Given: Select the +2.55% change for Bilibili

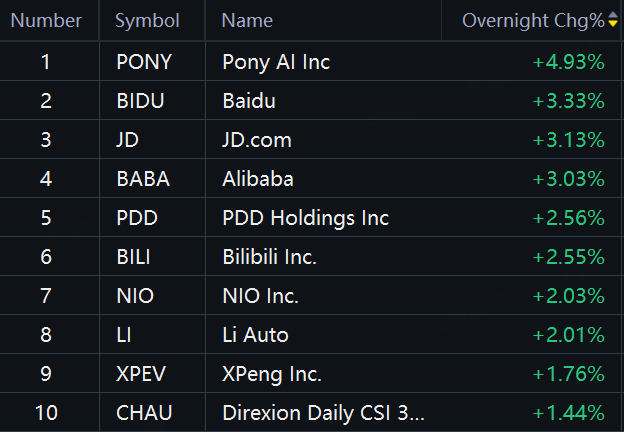Looking at the screenshot, I should click(569, 257).
